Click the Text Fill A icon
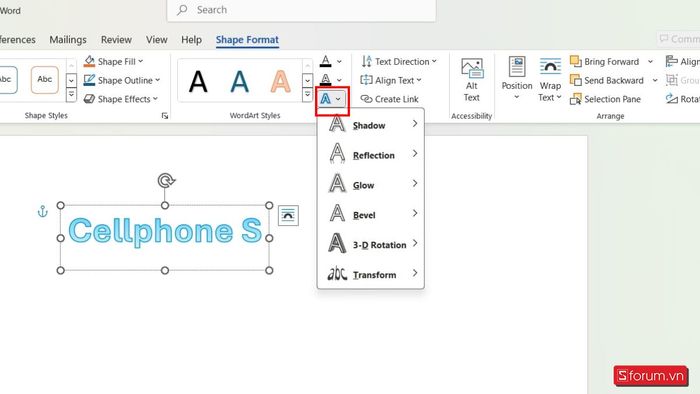 click(x=325, y=61)
